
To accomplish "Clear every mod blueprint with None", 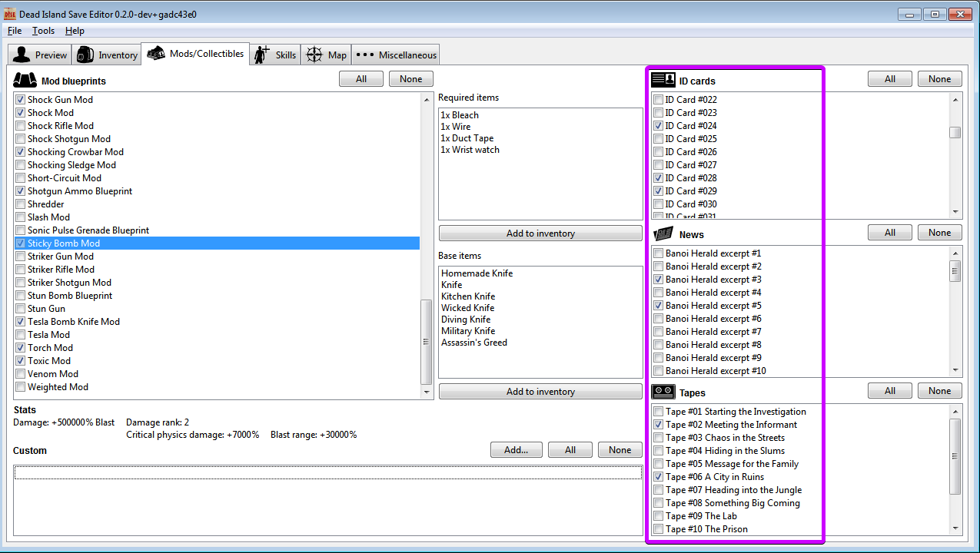I will tap(411, 79).
